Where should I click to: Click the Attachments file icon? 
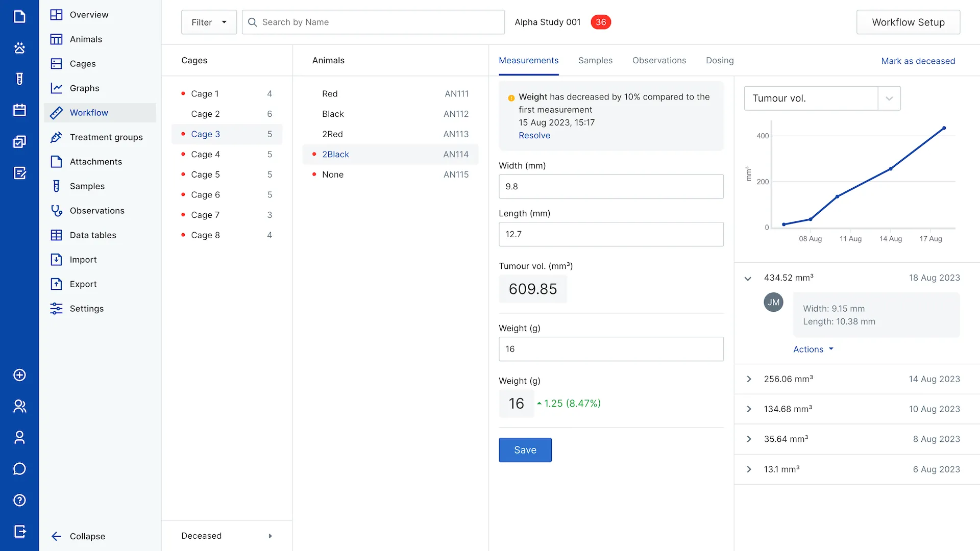tap(56, 162)
